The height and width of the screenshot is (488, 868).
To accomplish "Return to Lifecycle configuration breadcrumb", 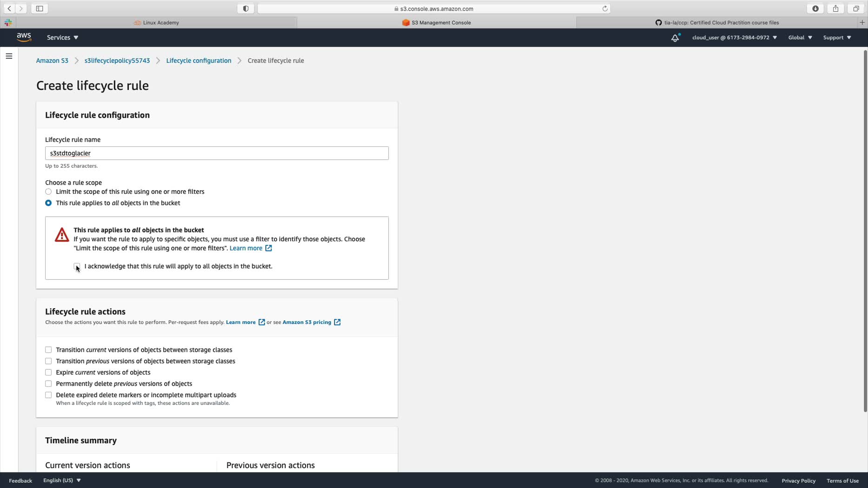I will click(x=199, y=61).
